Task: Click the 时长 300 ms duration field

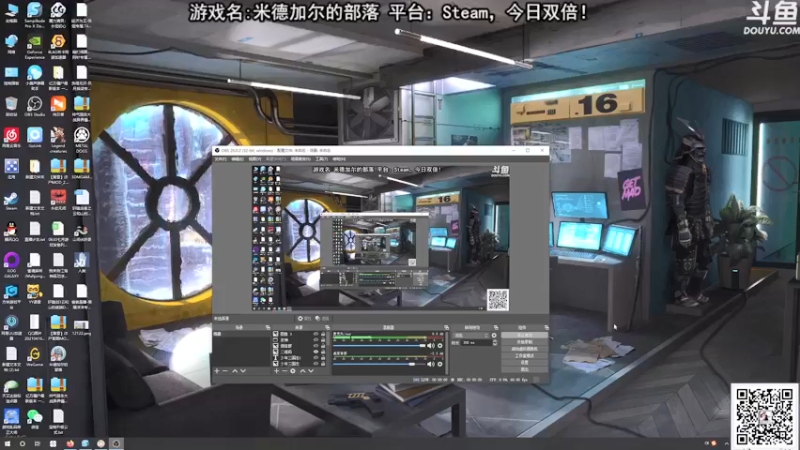Action: coord(477,343)
